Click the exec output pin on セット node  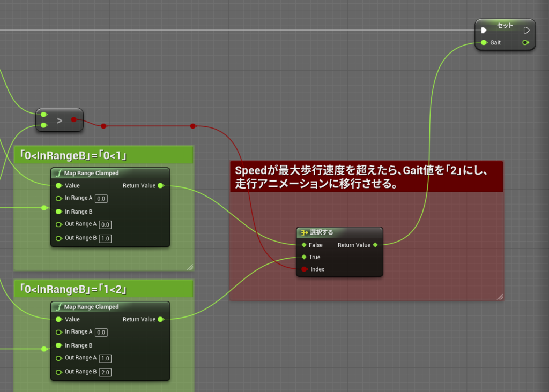(526, 31)
